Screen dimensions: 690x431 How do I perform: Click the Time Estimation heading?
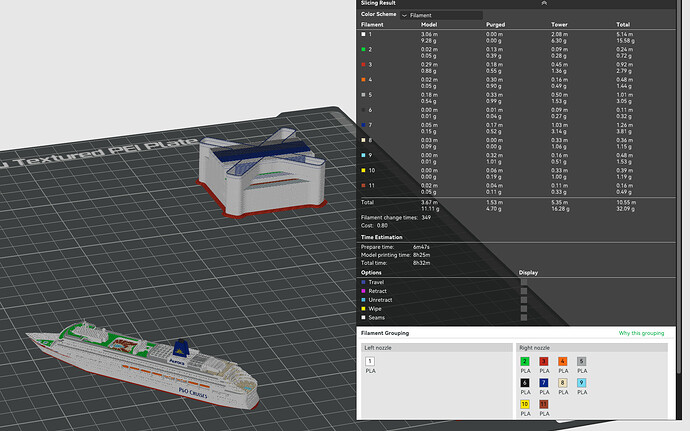coord(382,237)
